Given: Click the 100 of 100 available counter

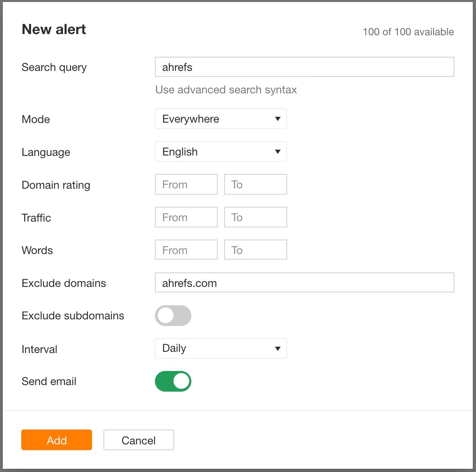Looking at the screenshot, I should pyautogui.click(x=408, y=32).
